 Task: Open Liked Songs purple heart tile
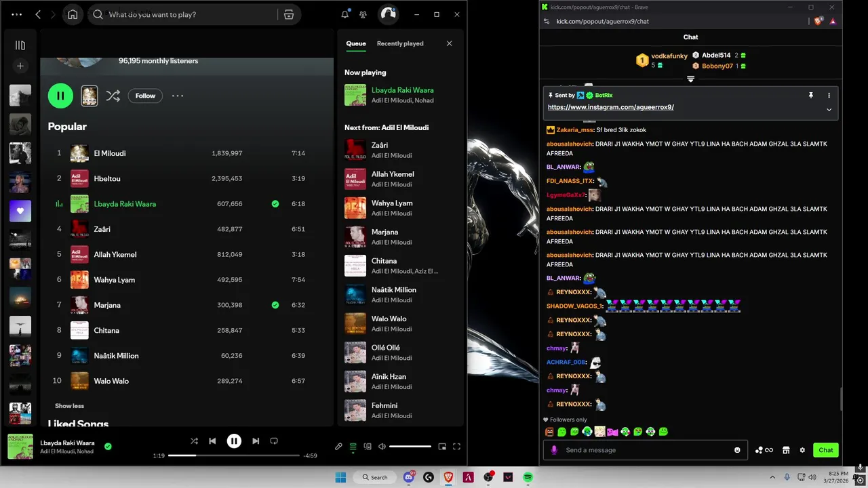coord(20,211)
